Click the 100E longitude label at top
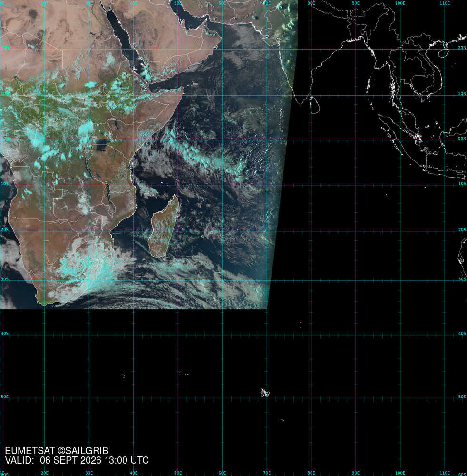 tap(400, 3)
